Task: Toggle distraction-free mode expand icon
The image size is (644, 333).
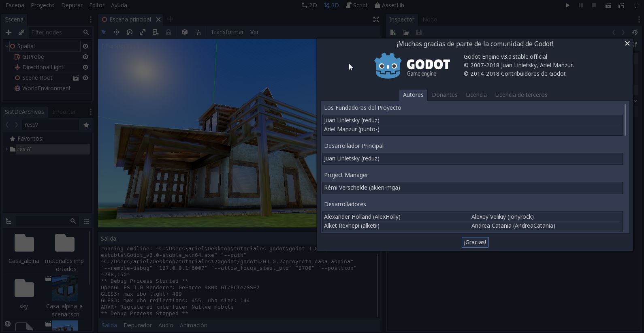Action: coord(376,19)
